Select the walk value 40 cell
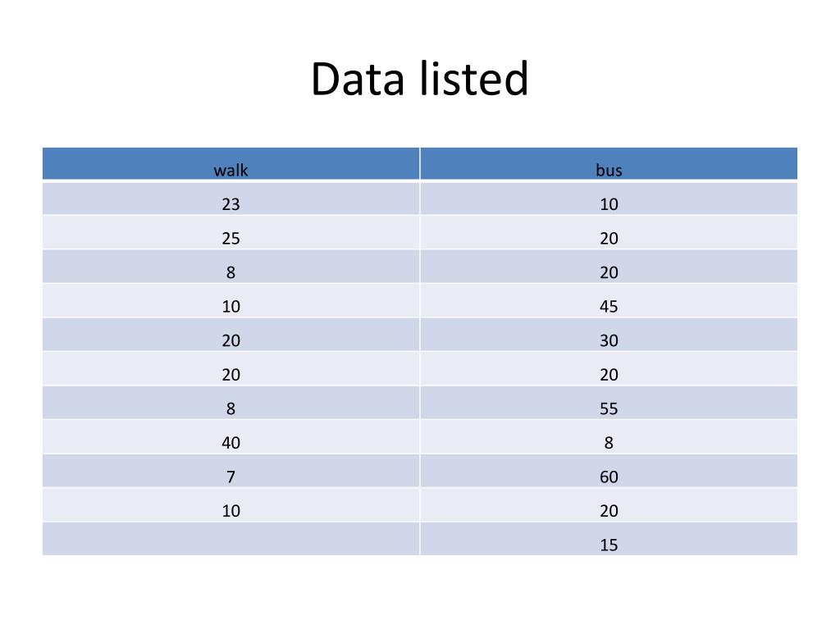840x630 pixels. (231, 438)
